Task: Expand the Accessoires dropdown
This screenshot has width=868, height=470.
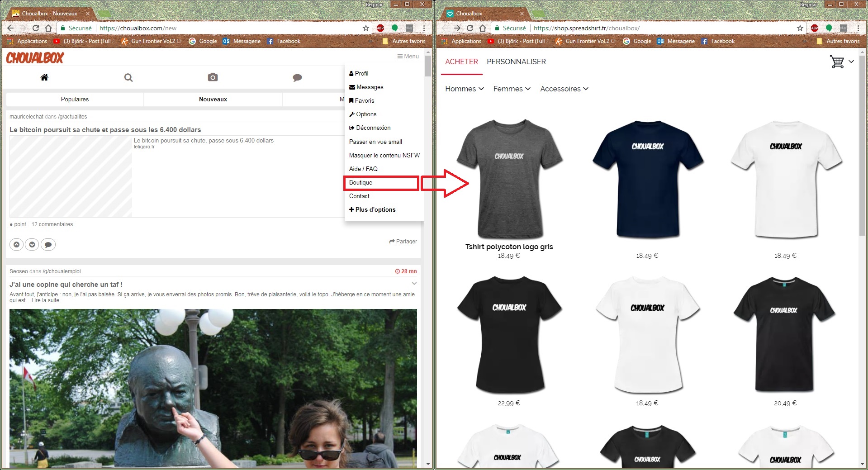Action: (x=564, y=89)
